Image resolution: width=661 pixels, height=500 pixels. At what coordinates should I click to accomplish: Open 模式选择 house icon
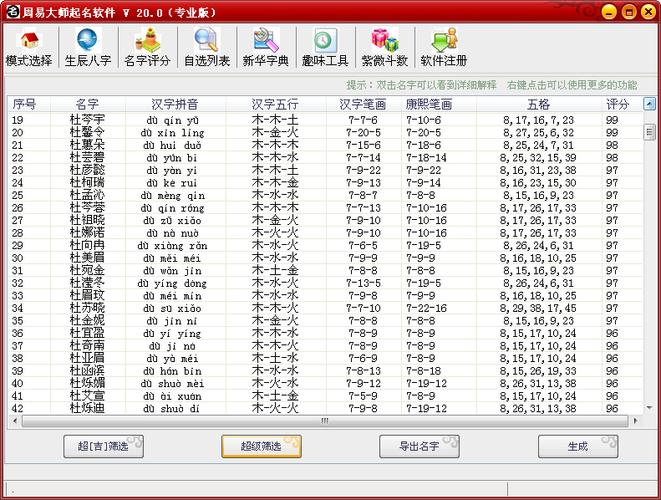29,48
